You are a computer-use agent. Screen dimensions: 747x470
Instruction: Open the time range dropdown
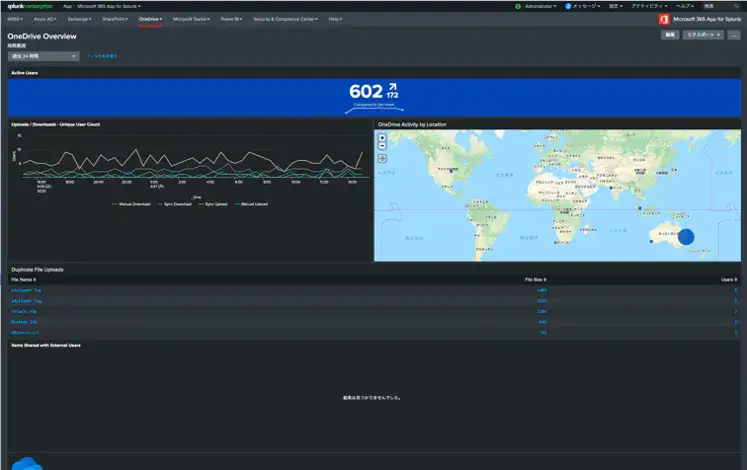point(43,56)
